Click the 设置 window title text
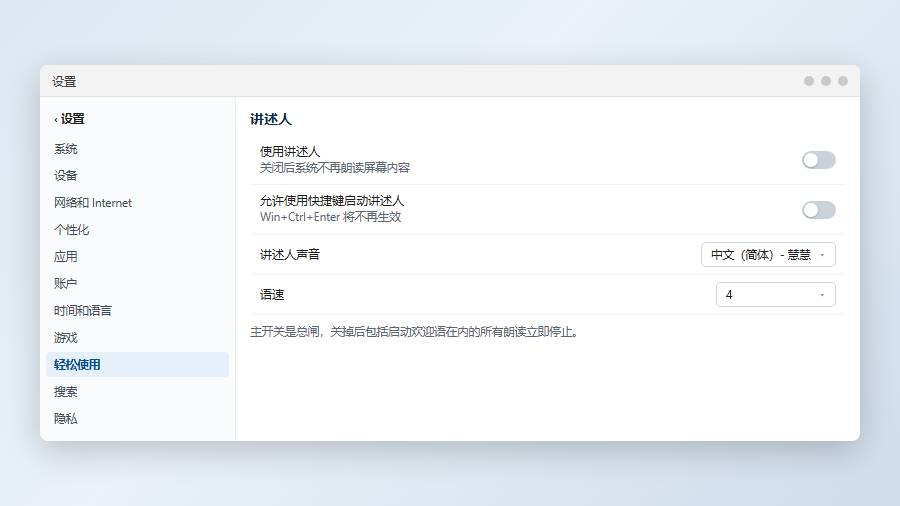900x506 pixels. pyautogui.click(x=64, y=81)
